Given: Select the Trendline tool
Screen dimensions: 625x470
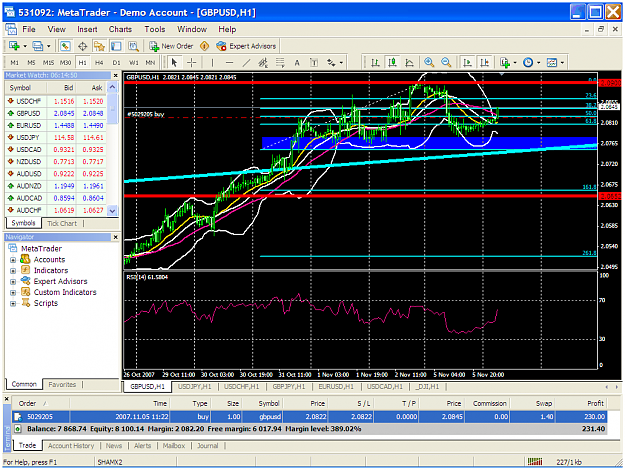Looking at the screenshot, I should point(246,63).
